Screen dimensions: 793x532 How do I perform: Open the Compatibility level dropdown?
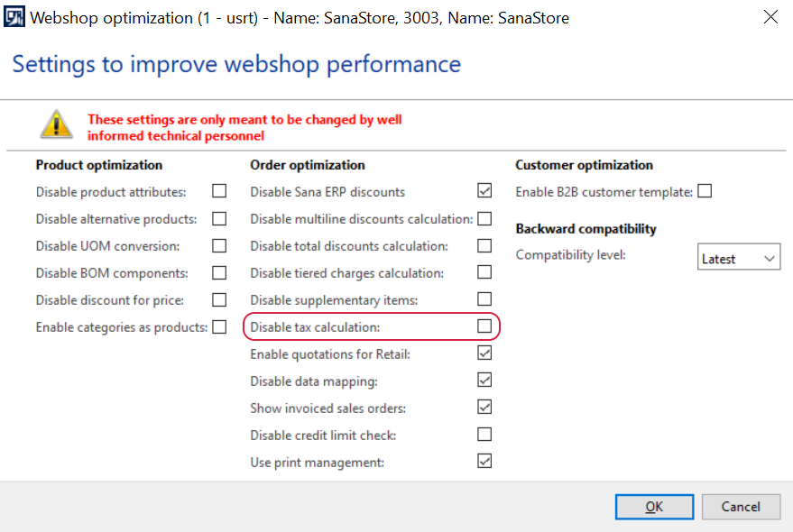[738, 257]
